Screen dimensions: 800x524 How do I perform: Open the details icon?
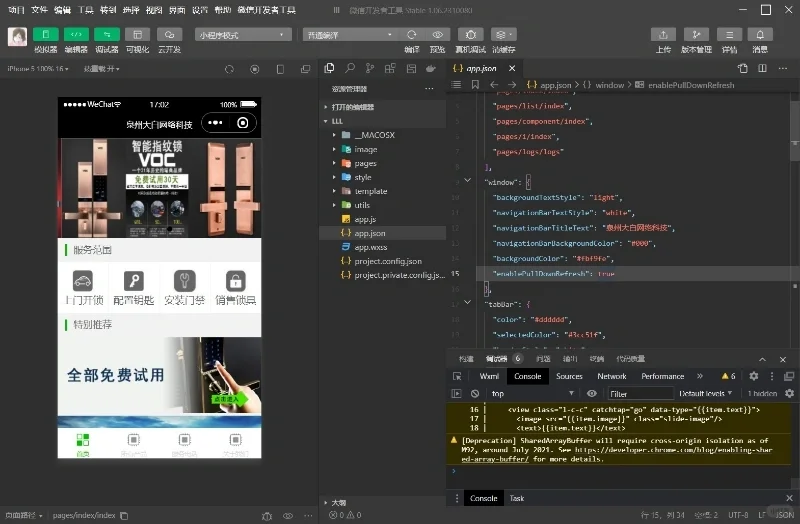tap(730, 35)
